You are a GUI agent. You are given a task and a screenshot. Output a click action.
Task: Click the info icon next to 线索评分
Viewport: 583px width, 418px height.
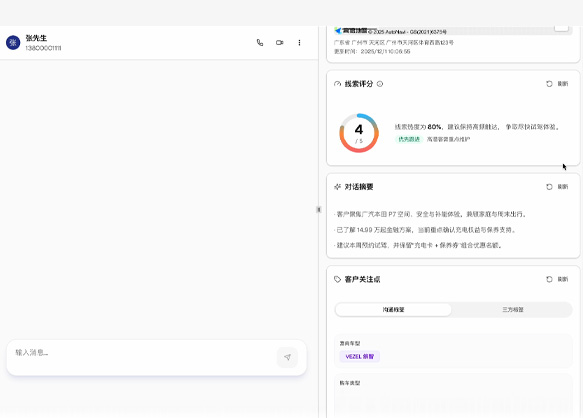380,84
